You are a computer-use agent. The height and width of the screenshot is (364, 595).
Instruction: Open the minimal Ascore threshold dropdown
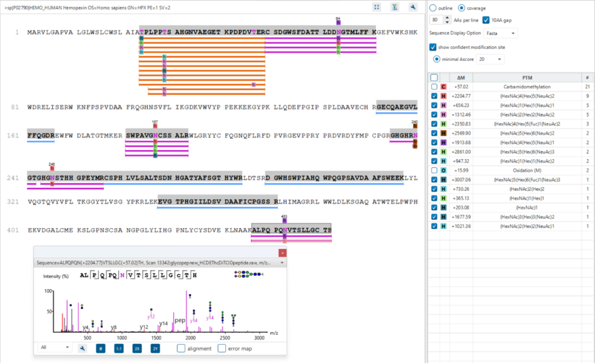click(489, 59)
